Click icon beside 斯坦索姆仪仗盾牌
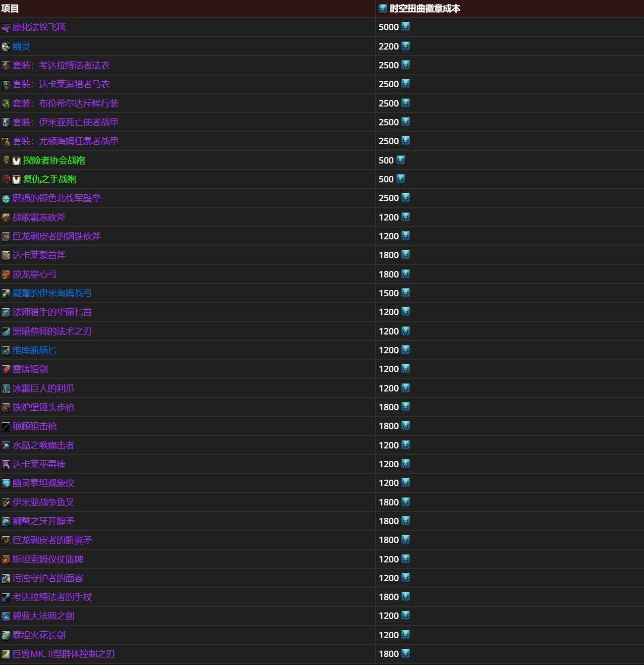Viewport: 644px width, 665px height. coord(6,560)
